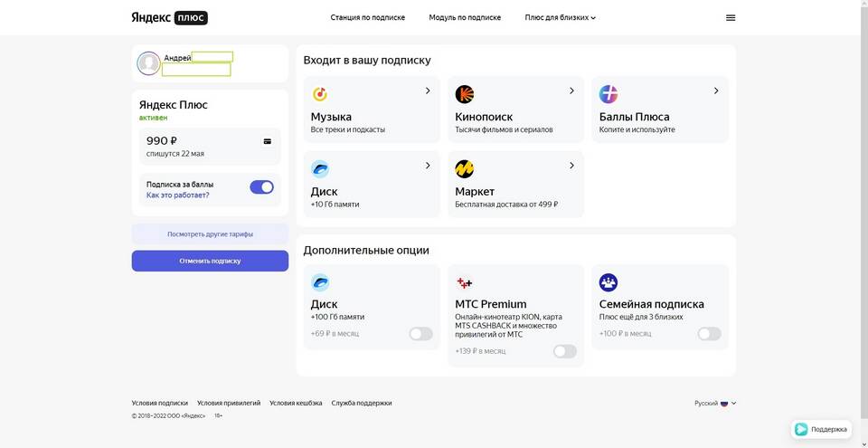868x448 pixels.
Task: Click the Дополнительные опции heading
Action: point(366,250)
